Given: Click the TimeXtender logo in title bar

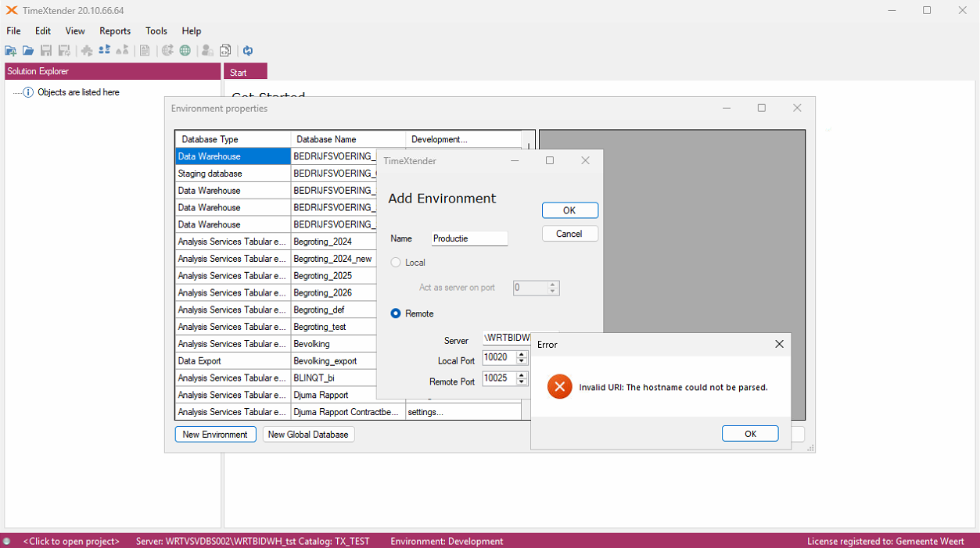Looking at the screenshot, I should click(x=11, y=10).
